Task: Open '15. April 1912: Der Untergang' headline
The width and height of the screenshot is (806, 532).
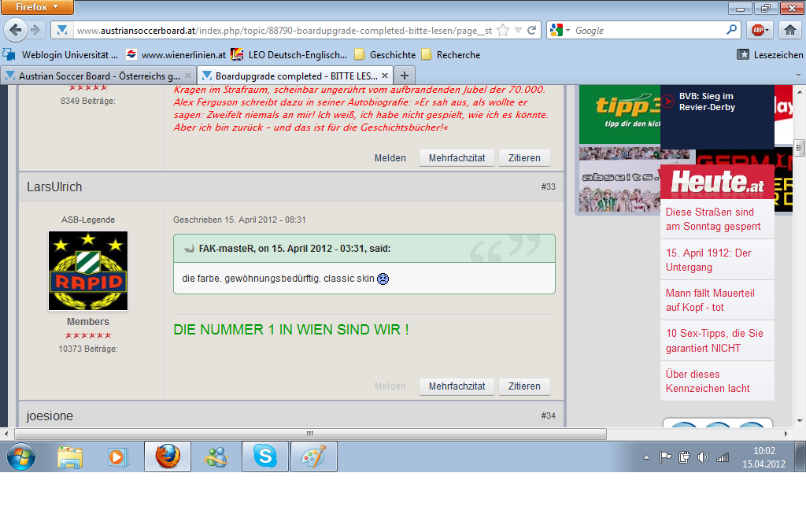Action: coord(708,260)
